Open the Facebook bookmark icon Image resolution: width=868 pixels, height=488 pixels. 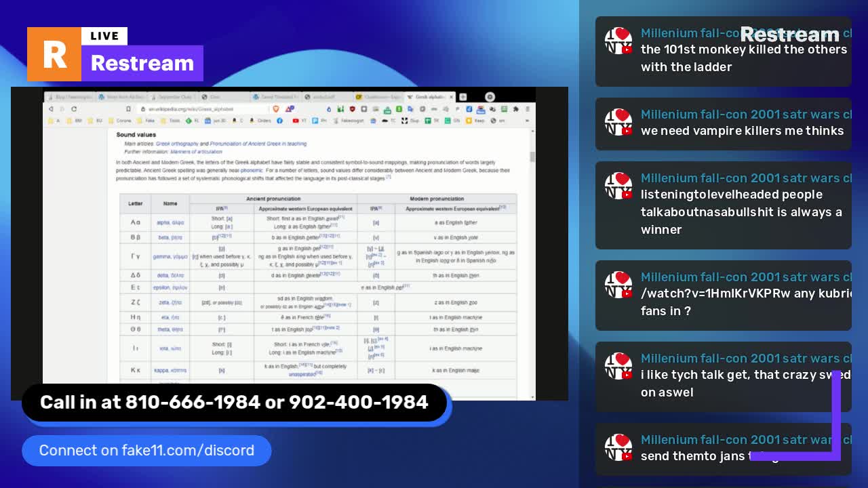(x=279, y=121)
